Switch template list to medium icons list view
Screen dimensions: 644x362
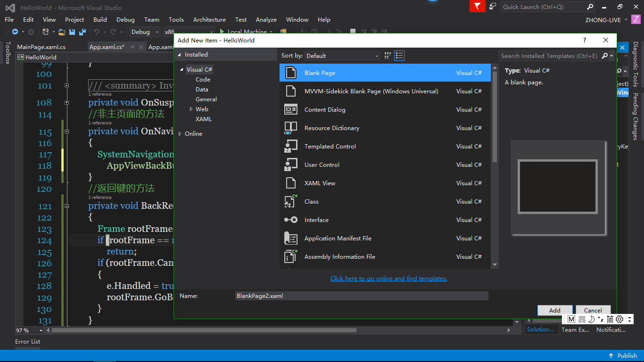point(399,56)
